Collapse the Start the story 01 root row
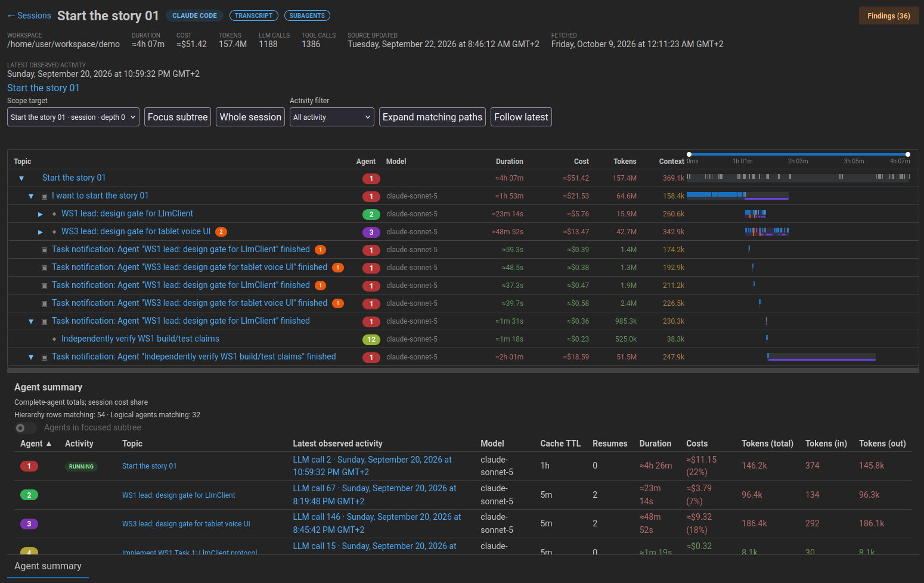Screen dimensions: 924x583 21,178
